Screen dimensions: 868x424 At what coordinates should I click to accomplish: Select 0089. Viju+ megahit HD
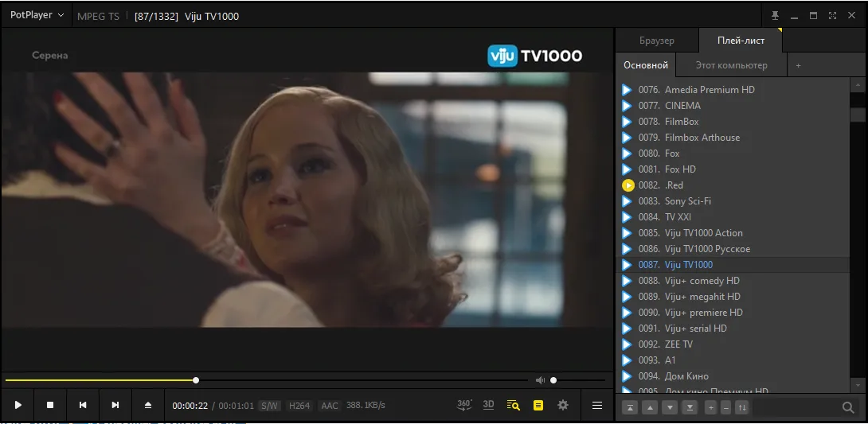tap(733, 297)
